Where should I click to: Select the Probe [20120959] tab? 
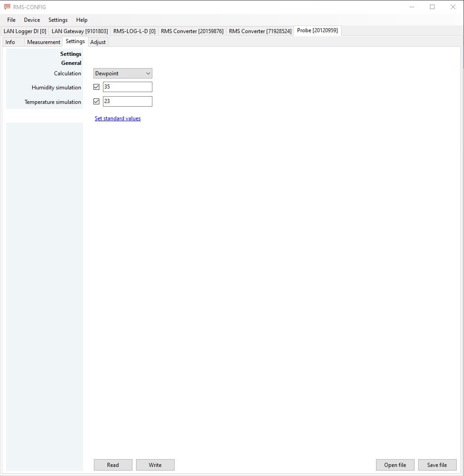click(x=317, y=30)
